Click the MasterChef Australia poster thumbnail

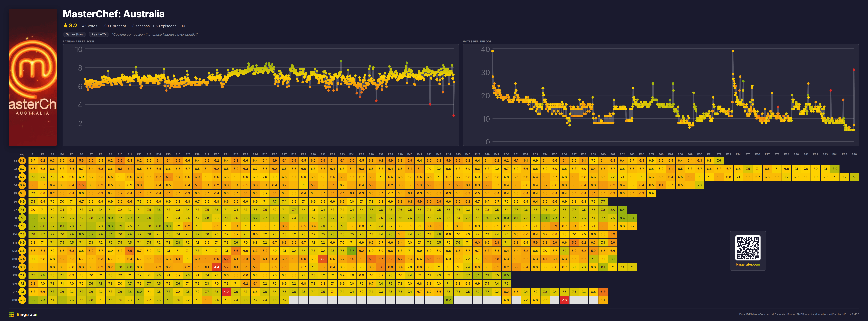coord(33,77)
